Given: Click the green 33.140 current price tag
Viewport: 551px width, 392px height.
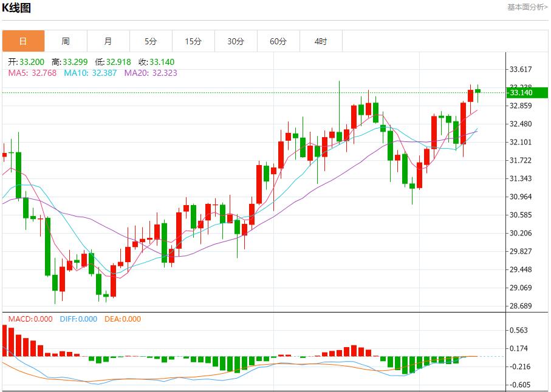Looking at the screenshot, I should [x=527, y=93].
